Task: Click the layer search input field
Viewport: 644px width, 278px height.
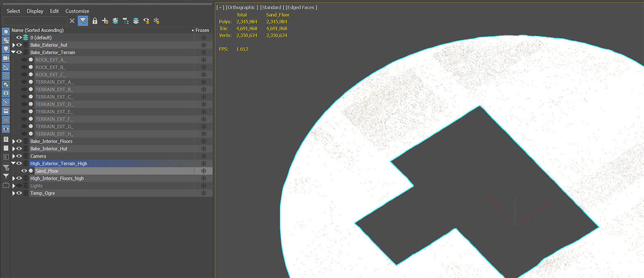Action: [x=35, y=21]
